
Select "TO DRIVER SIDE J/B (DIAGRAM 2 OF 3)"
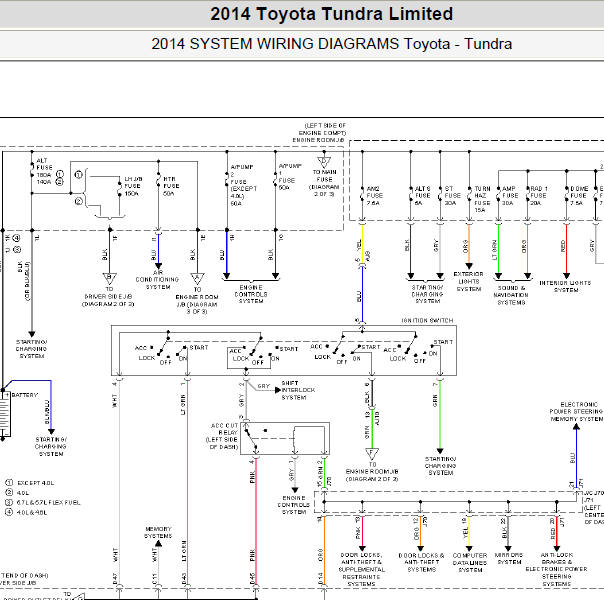(108, 297)
